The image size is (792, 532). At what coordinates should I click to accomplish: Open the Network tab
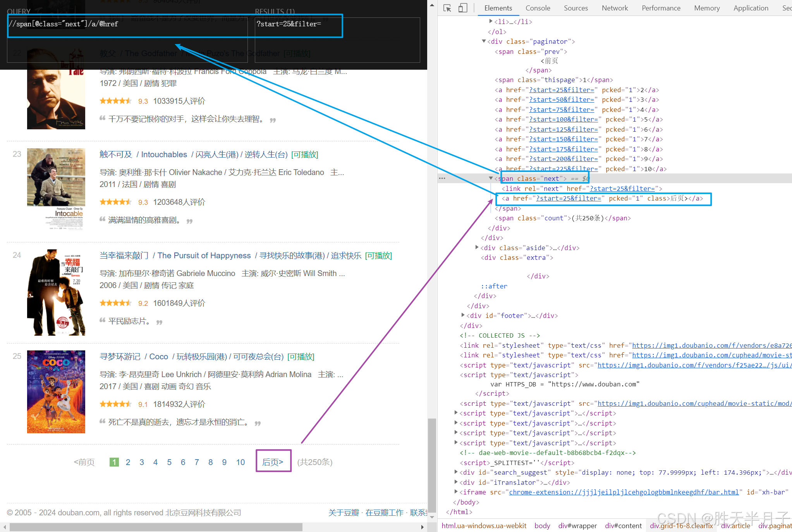tap(615, 8)
